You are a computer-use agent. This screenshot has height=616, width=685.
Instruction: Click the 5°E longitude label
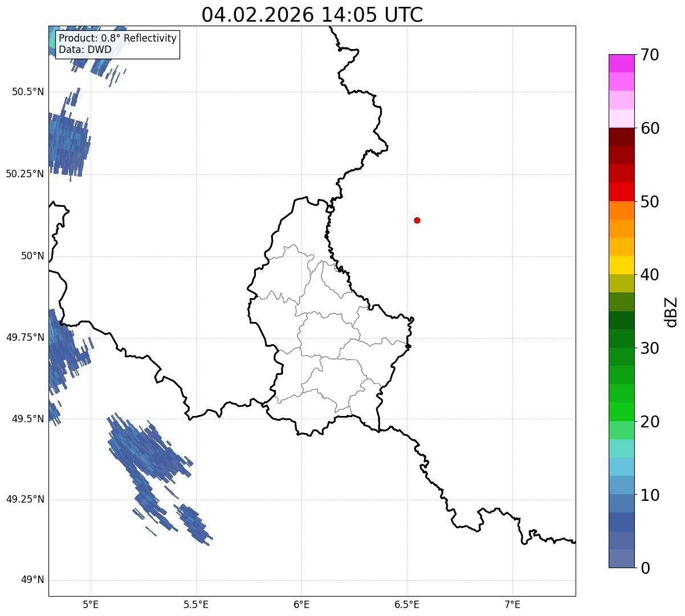(91, 605)
